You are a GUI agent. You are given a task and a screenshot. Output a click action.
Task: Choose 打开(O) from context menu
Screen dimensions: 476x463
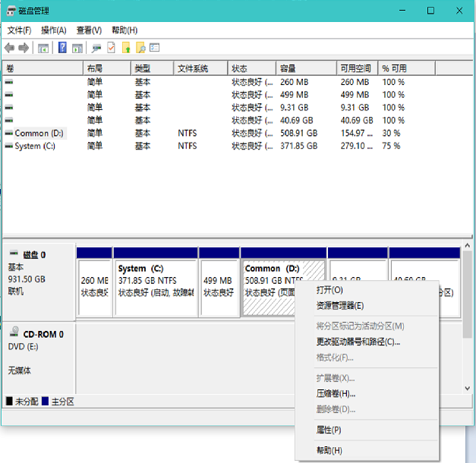[367, 290]
